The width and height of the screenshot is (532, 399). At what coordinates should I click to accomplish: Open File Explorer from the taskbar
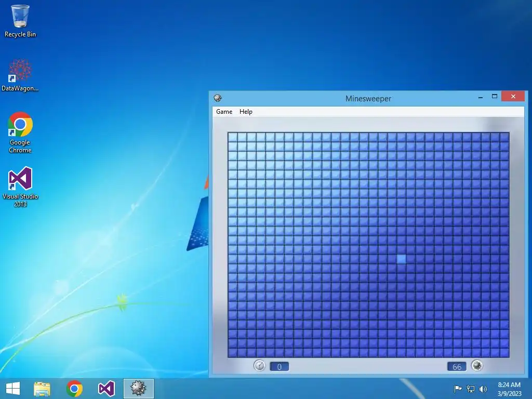pyautogui.click(x=42, y=389)
